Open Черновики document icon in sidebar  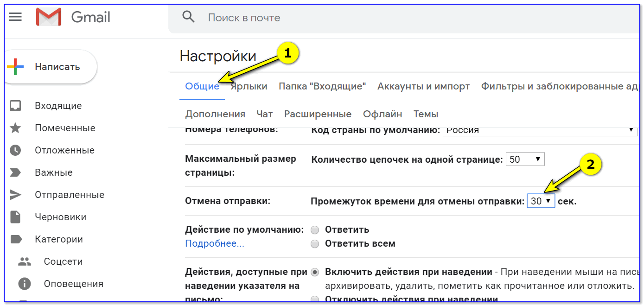point(15,217)
